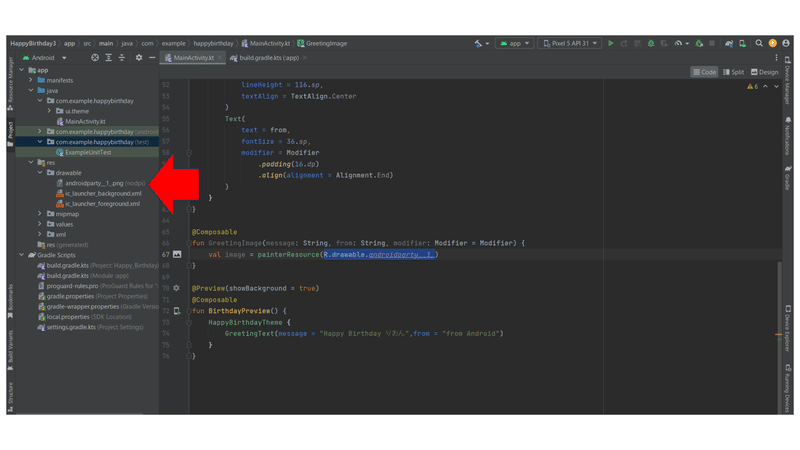Collapse the java folder
800x450 pixels.
coord(31,90)
